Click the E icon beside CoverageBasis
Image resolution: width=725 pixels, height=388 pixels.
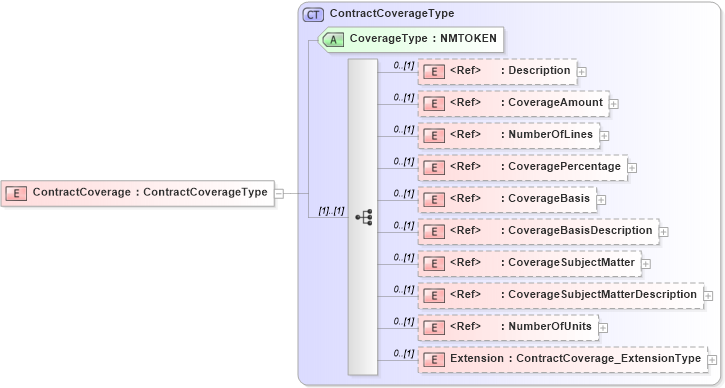[x=434, y=199]
